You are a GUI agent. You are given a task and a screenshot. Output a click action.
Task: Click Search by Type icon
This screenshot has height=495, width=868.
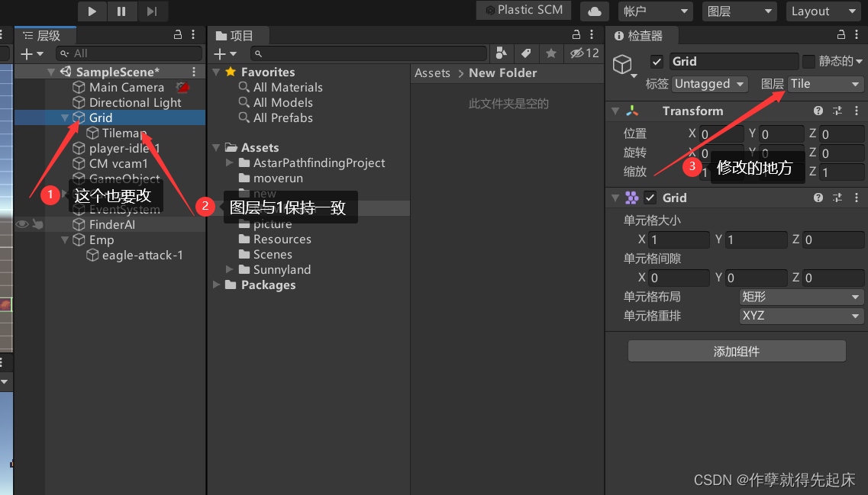[x=502, y=53]
